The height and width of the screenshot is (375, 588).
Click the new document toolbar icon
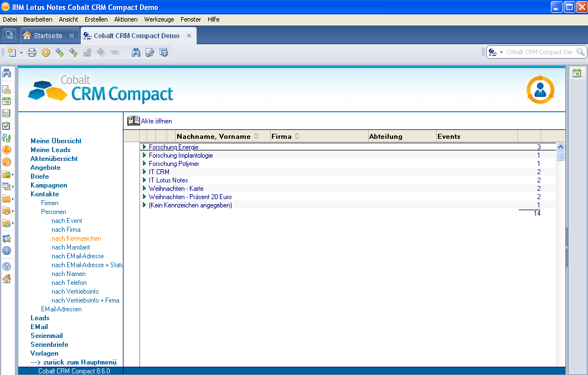pyautogui.click(x=12, y=53)
